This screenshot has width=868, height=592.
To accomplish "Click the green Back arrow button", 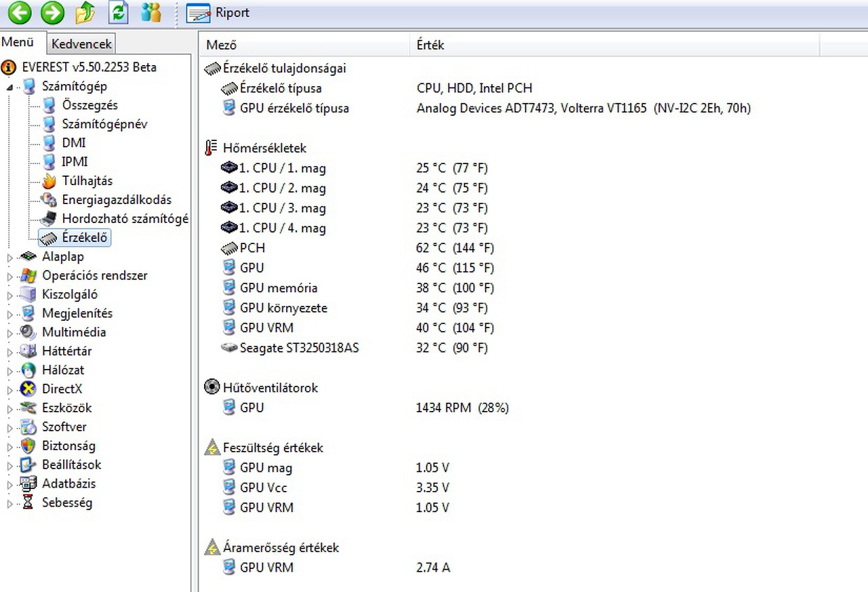I will click(x=20, y=12).
